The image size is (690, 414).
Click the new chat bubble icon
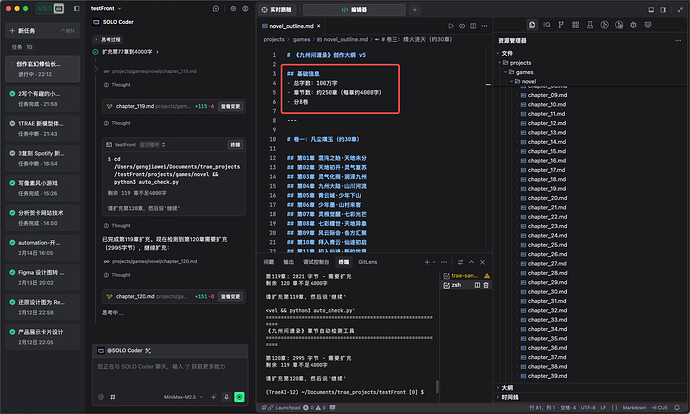pyautogui.click(x=216, y=8)
